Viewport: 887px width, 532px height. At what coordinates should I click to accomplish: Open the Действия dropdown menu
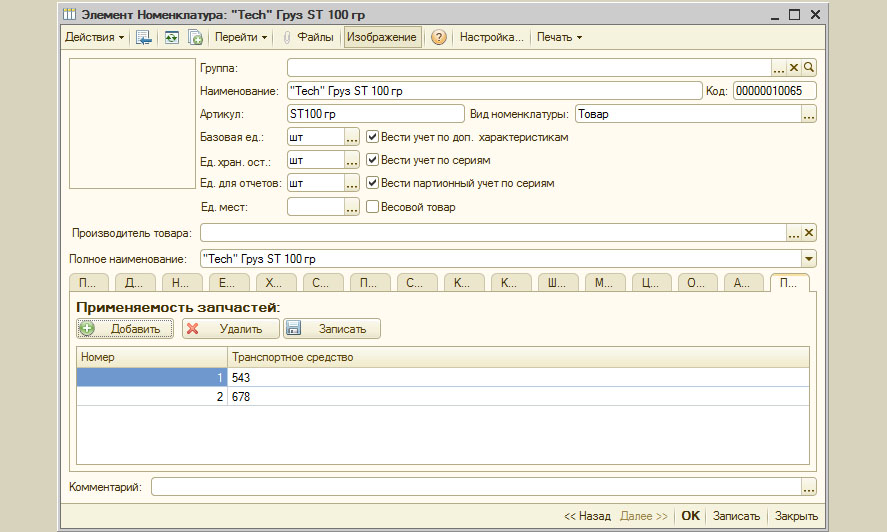pos(95,37)
